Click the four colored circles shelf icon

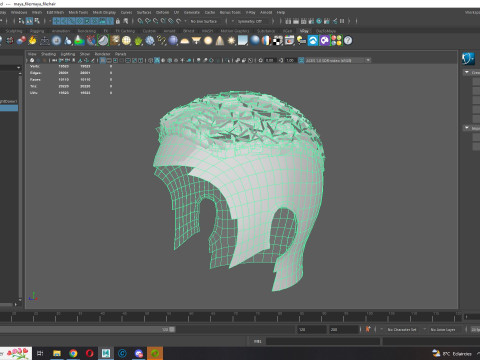point(336,41)
